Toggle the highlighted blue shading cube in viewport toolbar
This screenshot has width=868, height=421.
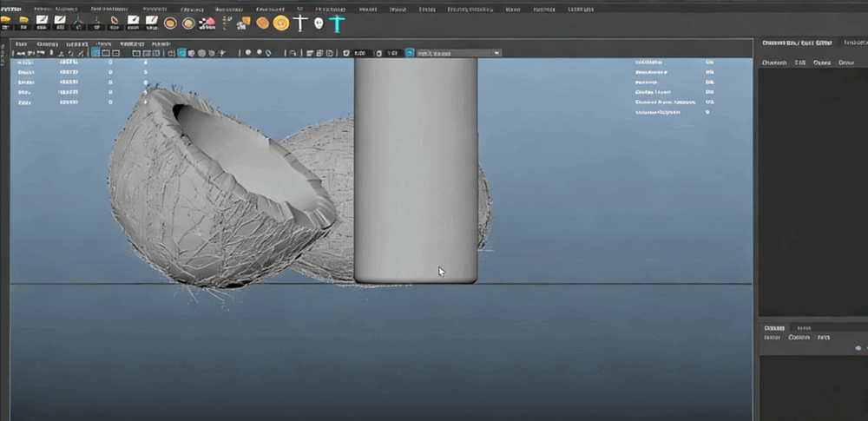click(x=181, y=53)
